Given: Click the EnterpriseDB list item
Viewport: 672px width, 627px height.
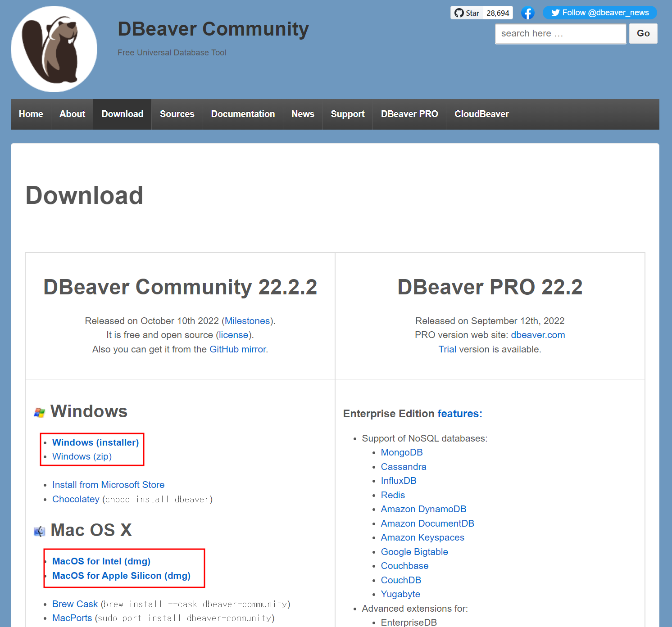Looking at the screenshot, I should coord(409,622).
